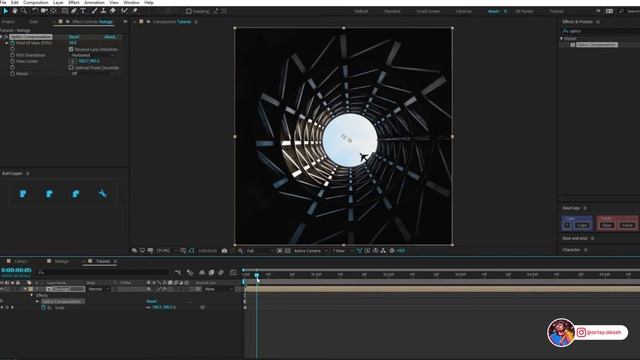
Task: Collapse the Distort category in Effects & Presets
Action: pyautogui.click(x=562, y=38)
